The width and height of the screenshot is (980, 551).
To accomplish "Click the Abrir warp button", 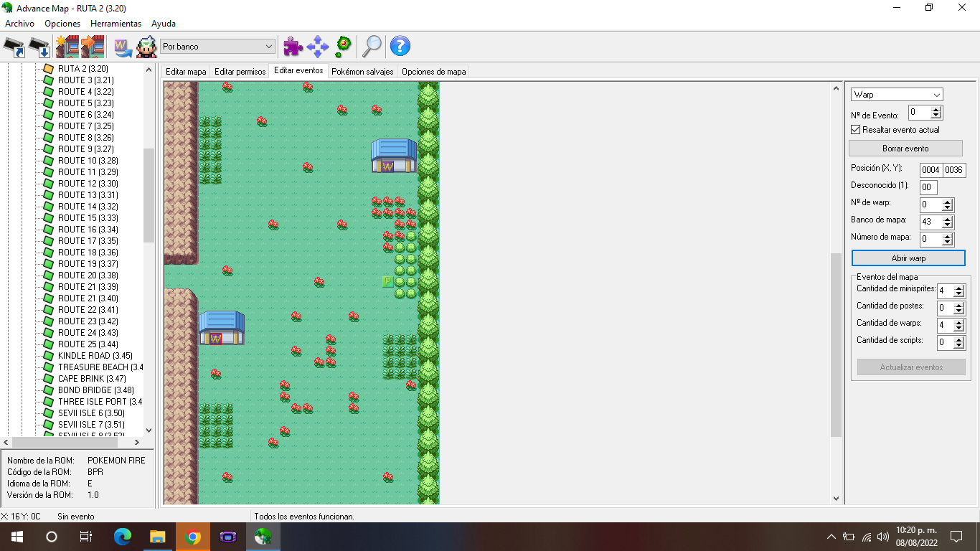I will pyautogui.click(x=908, y=258).
